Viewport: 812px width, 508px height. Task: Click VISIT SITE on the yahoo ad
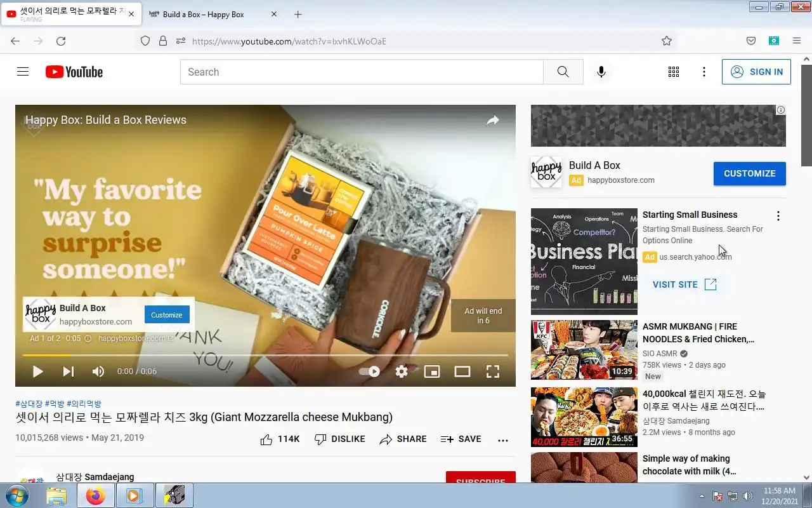684,284
